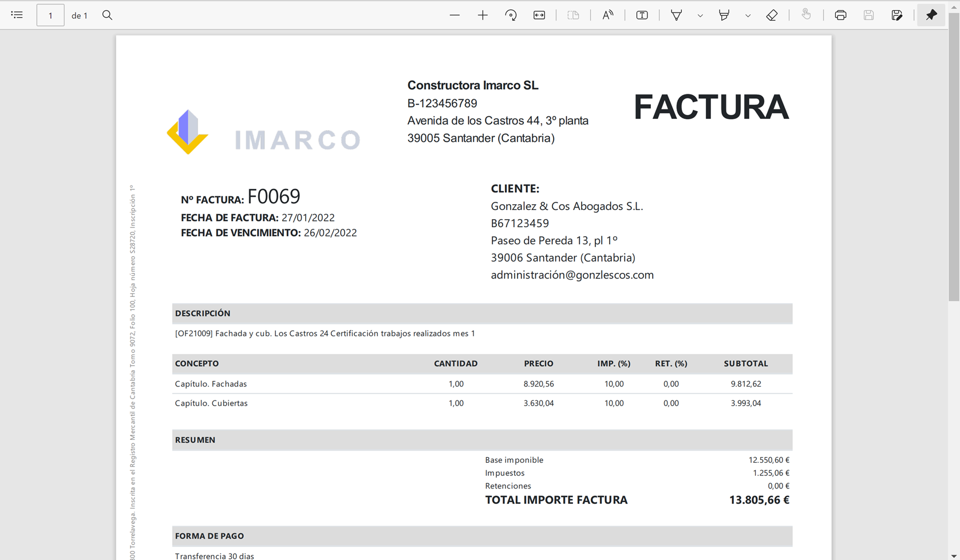
Task: Fit page to width
Action: point(539,15)
